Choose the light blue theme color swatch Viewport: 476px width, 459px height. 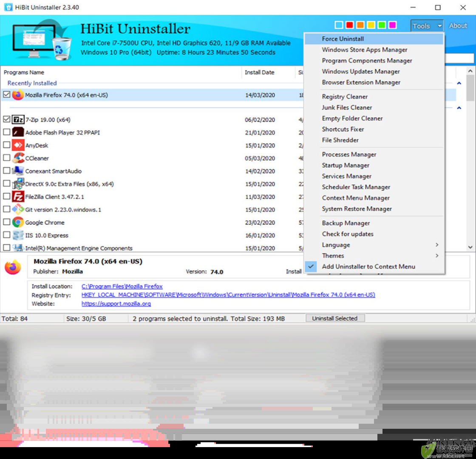pos(339,25)
